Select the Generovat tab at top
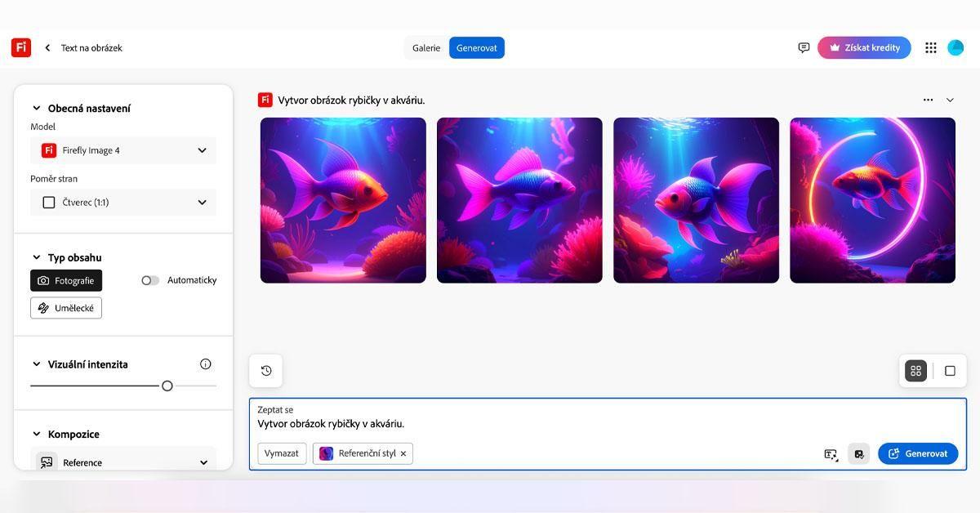 click(x=477, y=48)
